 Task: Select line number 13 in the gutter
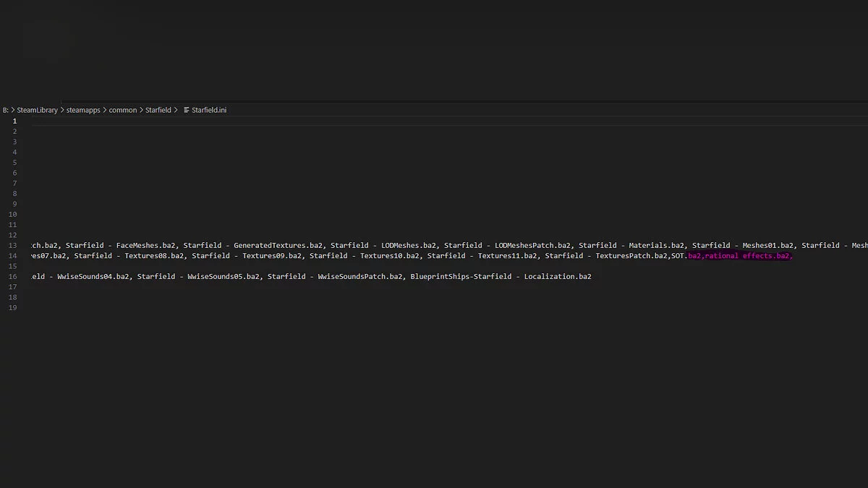coord(12,246)
